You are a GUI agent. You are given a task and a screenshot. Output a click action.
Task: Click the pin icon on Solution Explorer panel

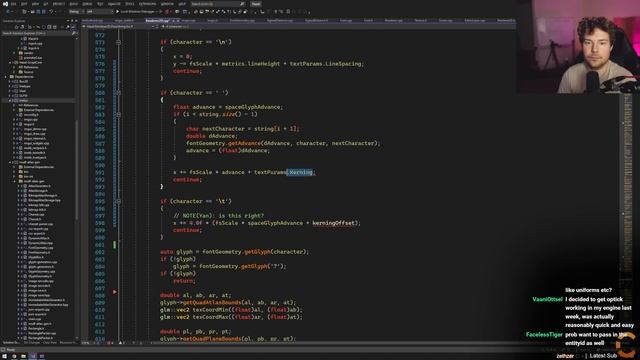(x=72, y=21)
